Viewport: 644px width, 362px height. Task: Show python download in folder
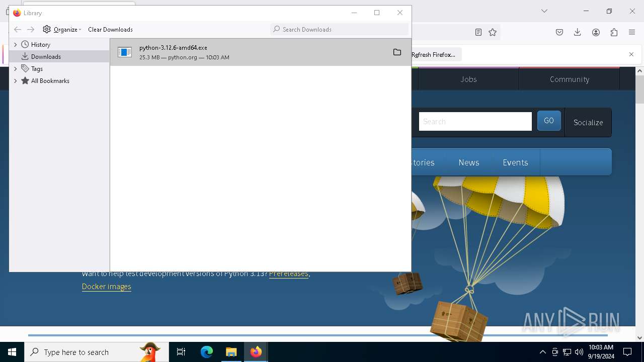pyautogui.click(x=397, y=52)
